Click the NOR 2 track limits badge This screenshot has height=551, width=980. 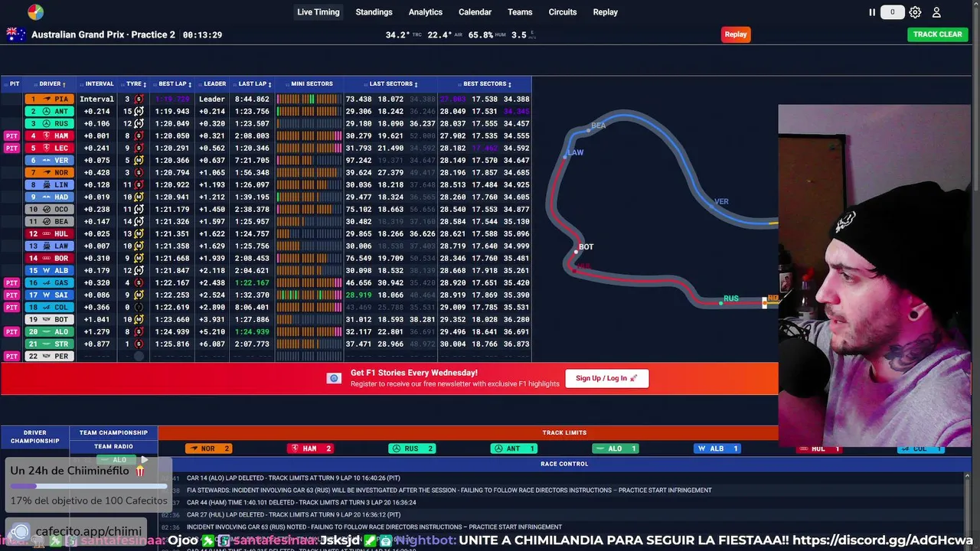[x=208, y=448]
